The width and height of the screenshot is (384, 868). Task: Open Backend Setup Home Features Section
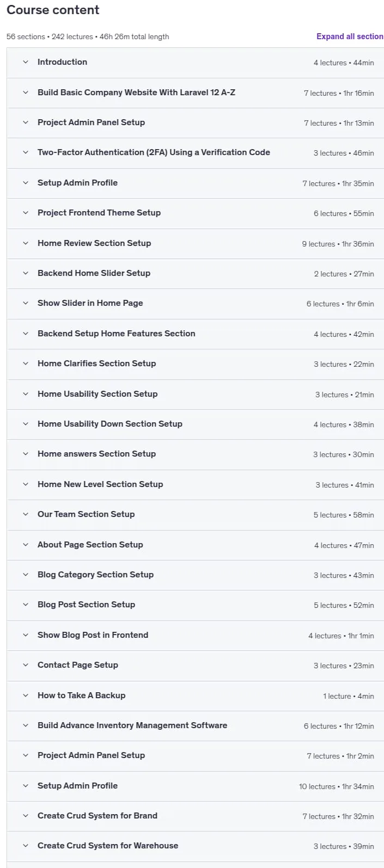(195, 334)
